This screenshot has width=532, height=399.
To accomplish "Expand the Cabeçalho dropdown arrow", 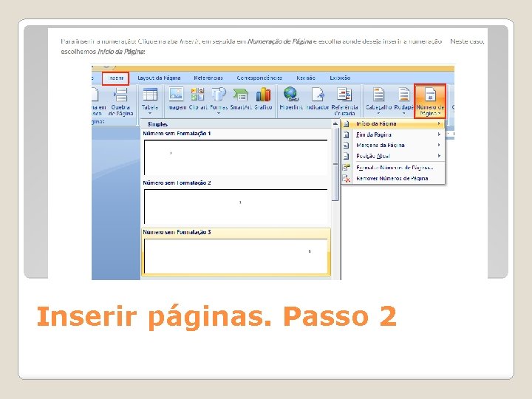I will coord(378,113).
